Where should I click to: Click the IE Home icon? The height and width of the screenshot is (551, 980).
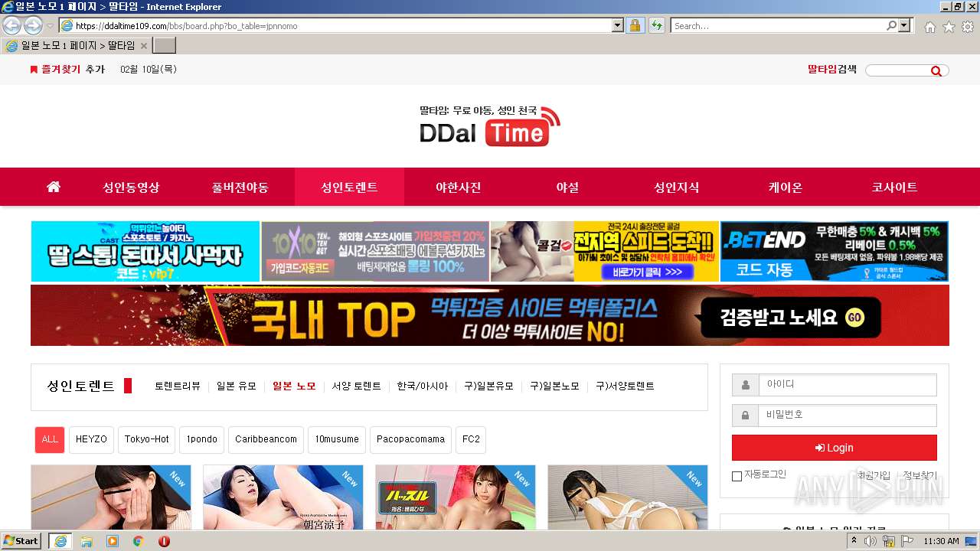tap(929, 27)
